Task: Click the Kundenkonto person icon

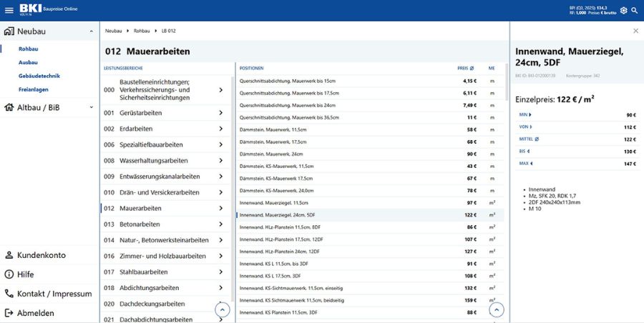Action: point(9,255)
